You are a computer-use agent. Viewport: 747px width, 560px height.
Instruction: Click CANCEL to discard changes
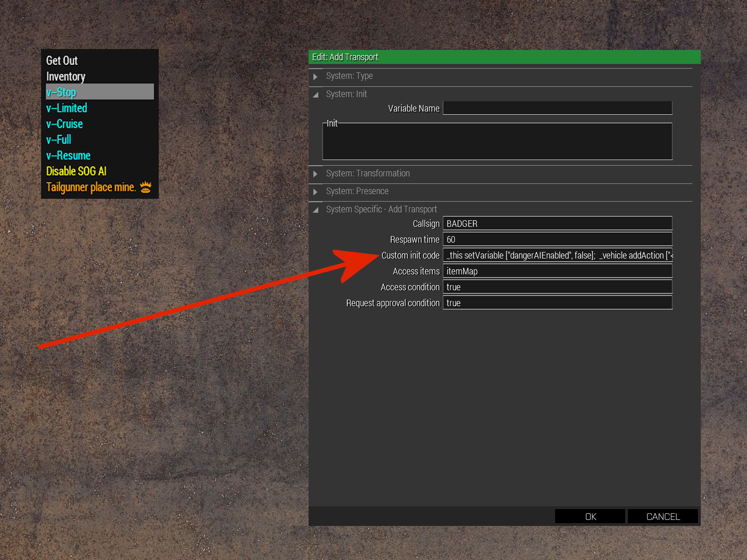(x=662, y=516)
